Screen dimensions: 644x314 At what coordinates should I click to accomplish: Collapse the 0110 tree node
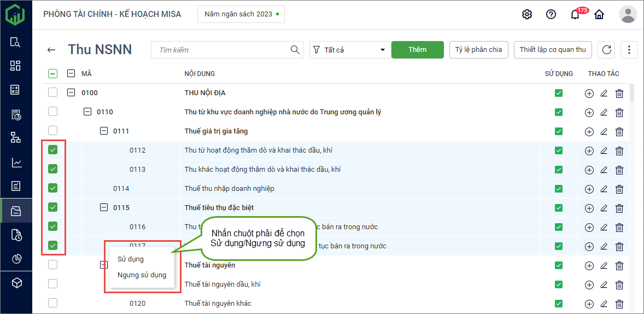(87, 112)
